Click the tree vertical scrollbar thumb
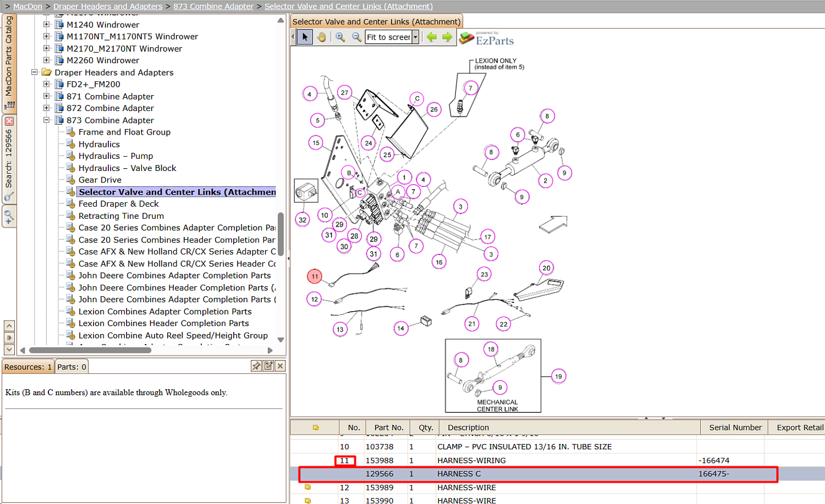This screenshot has height=504, width=825. (280, 234)
